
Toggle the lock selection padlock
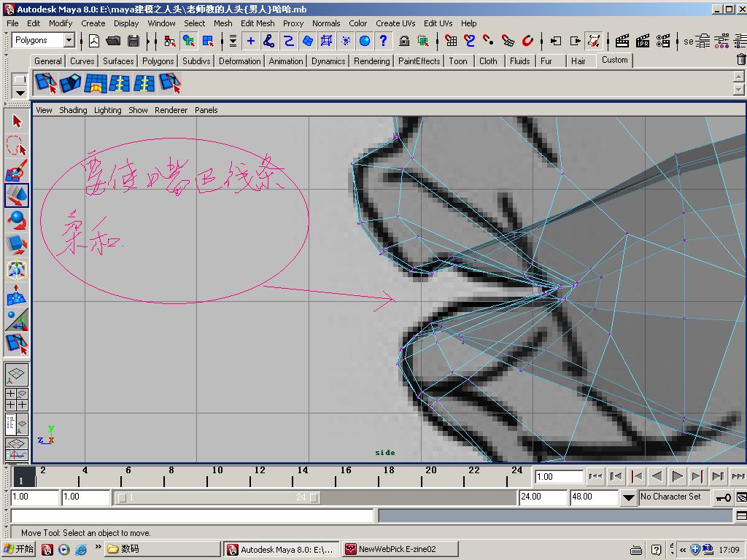(x=404, y=41)
